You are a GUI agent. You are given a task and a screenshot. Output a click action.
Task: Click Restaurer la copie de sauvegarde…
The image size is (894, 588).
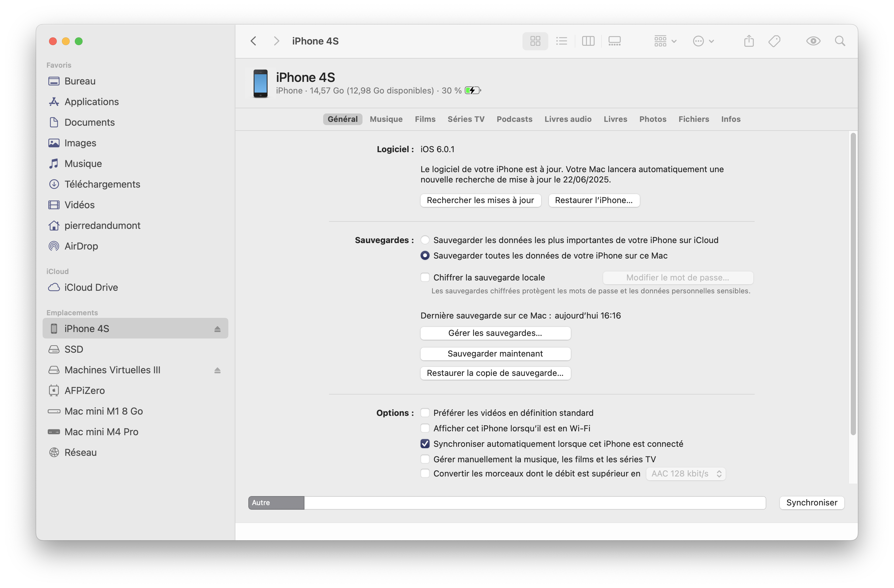point(495,373)
